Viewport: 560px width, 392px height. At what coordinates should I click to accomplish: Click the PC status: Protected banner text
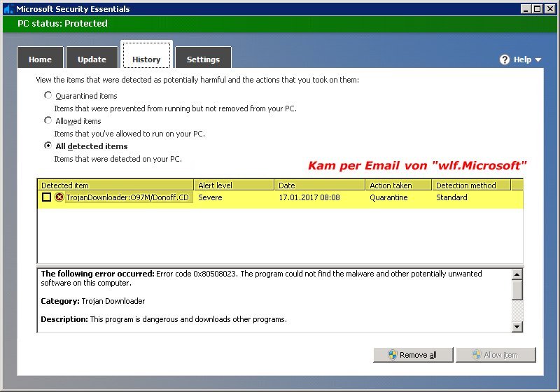pos(62,24)
